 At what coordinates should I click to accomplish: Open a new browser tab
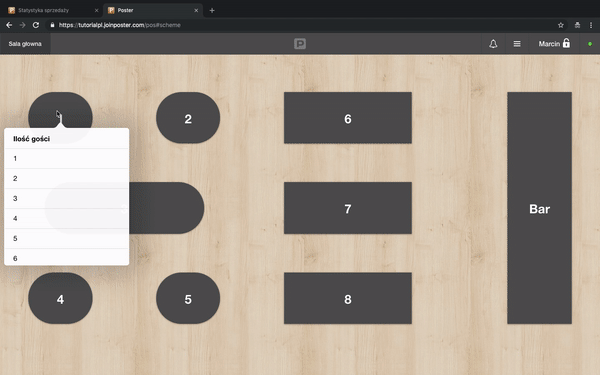coord(212,11)
